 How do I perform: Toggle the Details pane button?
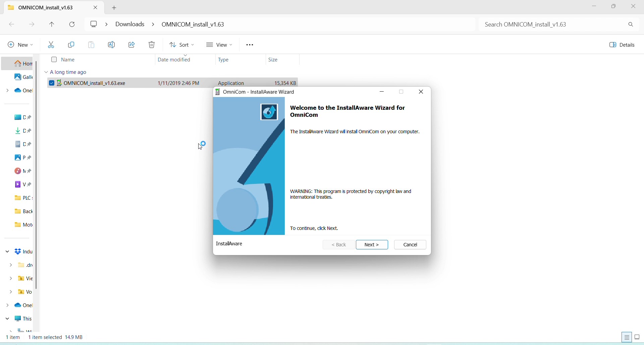tap(622, 45)
